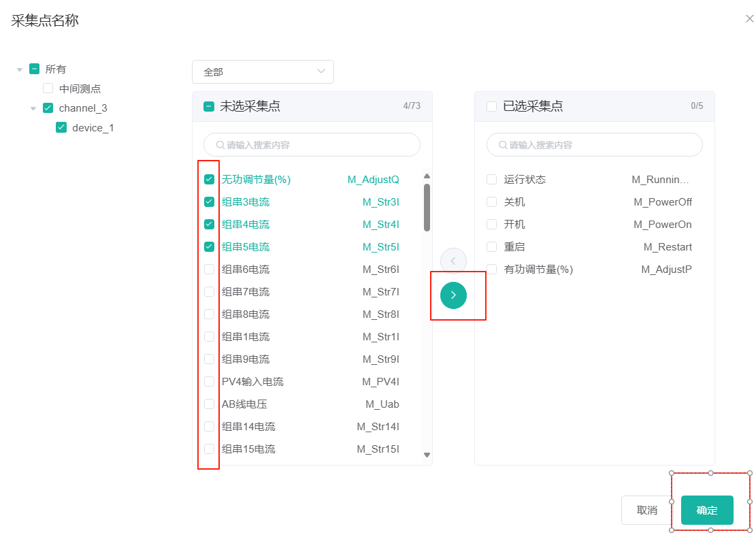
Task: Click the move-left arrow transfer button
Action: coord(453,261)
